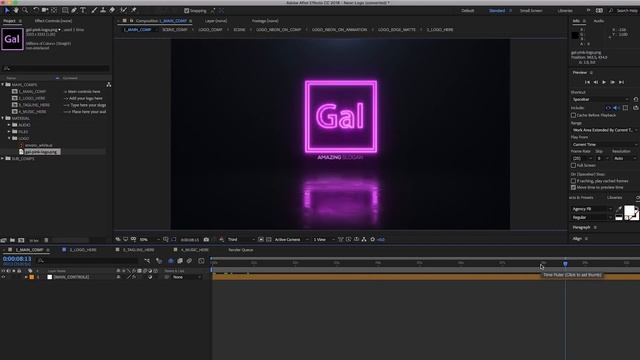Screen dimensions: 640x360
Task: Toggle 'If caching, play cached frames' checkbox
Action: click(573, 181)
